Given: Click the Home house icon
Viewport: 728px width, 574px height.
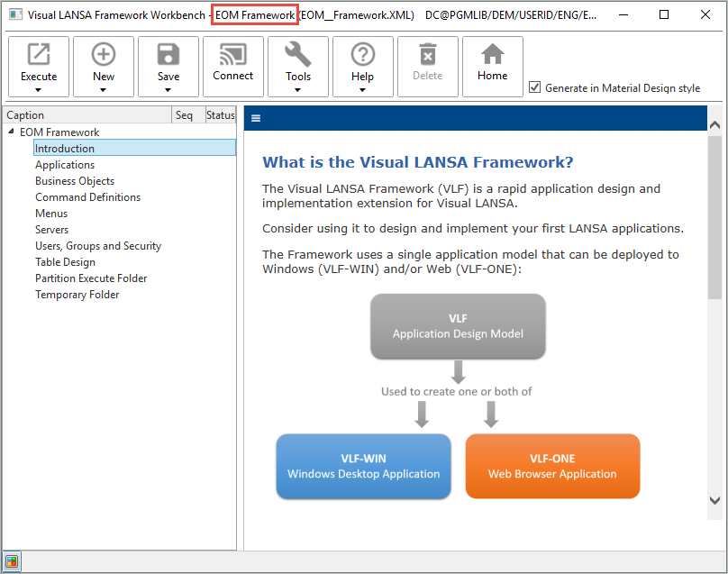Looking at the screenshot, I should pos(493,54).
